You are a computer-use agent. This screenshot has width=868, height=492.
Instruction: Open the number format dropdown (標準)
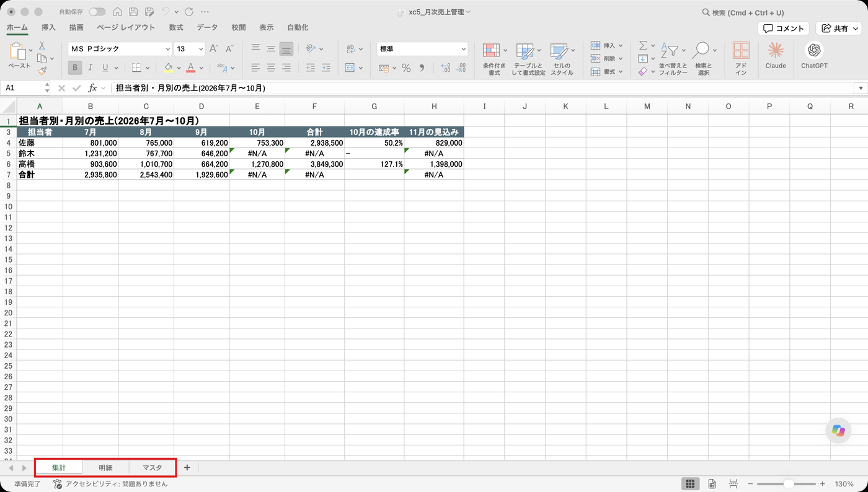click(464, 49)
